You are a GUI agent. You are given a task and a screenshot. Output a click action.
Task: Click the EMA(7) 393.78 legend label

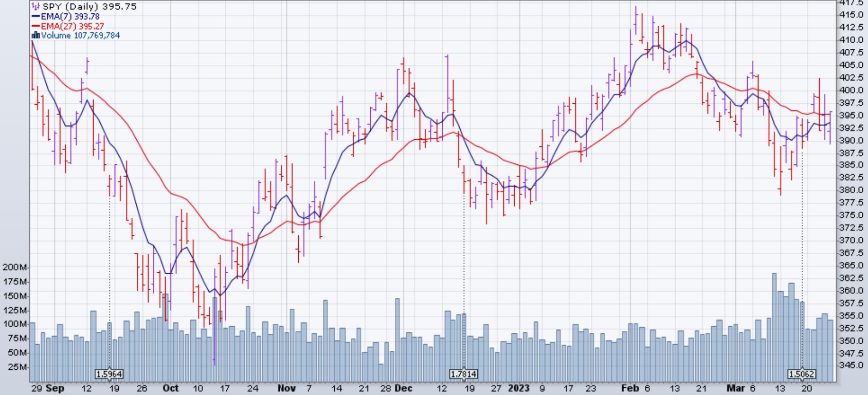click(70, 16)
